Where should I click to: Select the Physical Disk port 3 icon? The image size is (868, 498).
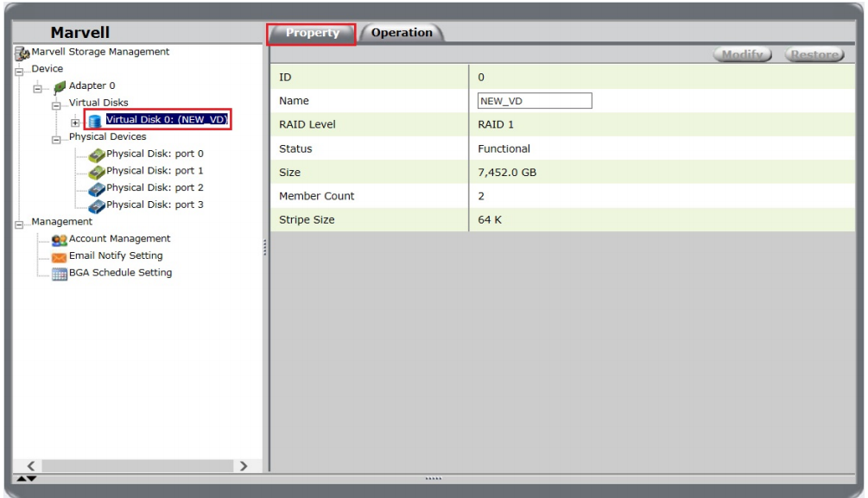click(x=95, y=205)
